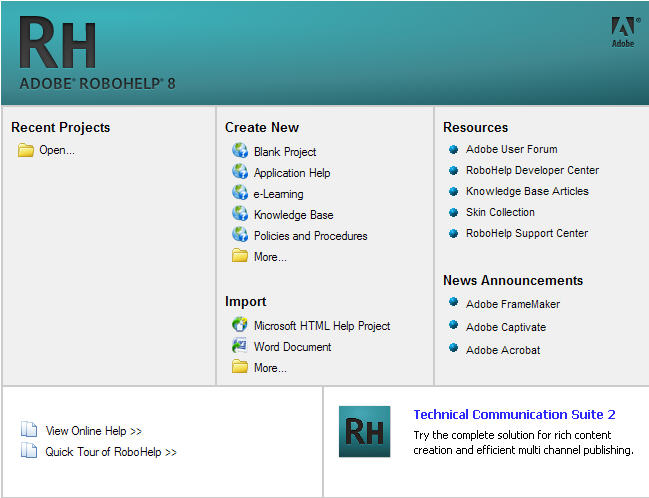Screen dimensions: 649x498
Task: Click the page icon beside Quick Tour of RoboHelp
Action: coord(29,450)
